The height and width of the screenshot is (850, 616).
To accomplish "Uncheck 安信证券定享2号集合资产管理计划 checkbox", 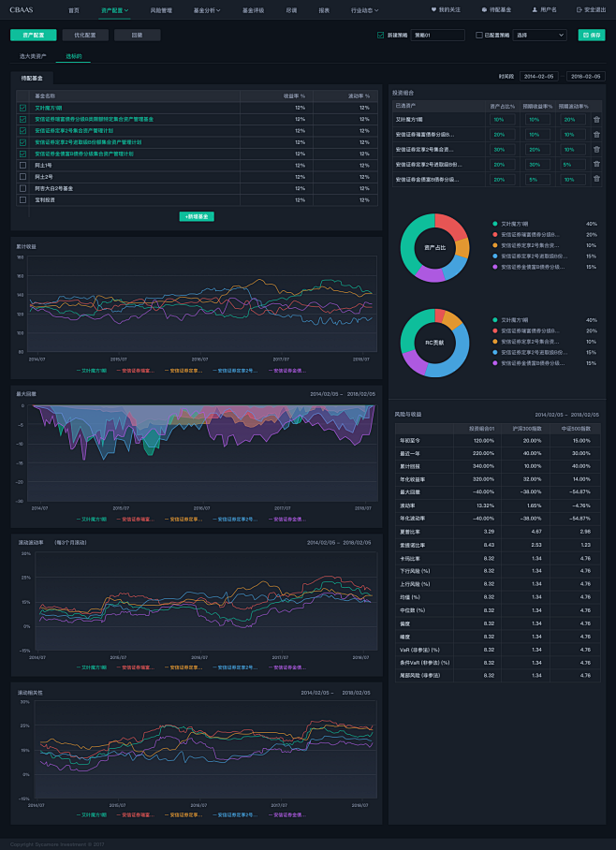I will (22, 131).
